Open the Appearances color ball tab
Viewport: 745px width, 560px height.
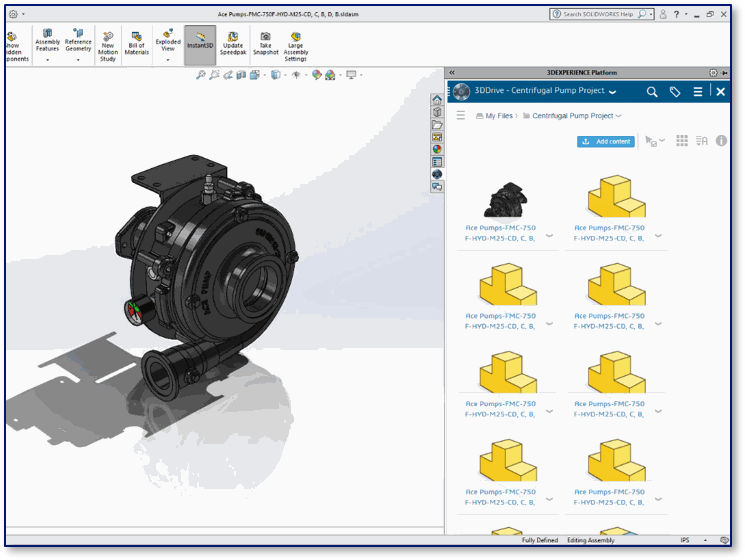(437, 149)
